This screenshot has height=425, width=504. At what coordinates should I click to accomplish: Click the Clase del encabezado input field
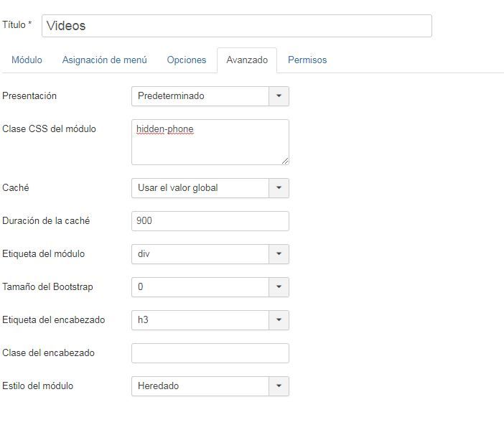[210, 353]
